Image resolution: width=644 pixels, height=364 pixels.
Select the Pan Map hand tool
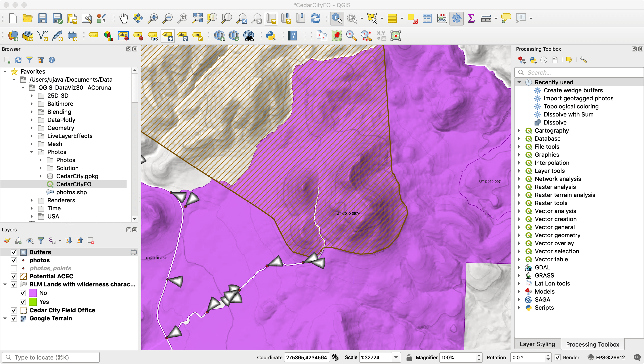click(123, 18)
